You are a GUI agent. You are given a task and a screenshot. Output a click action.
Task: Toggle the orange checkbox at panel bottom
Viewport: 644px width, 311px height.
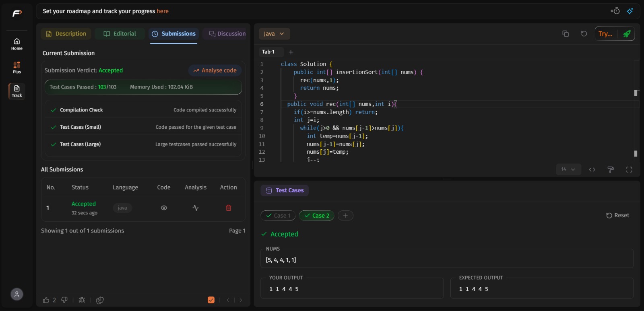211,300
